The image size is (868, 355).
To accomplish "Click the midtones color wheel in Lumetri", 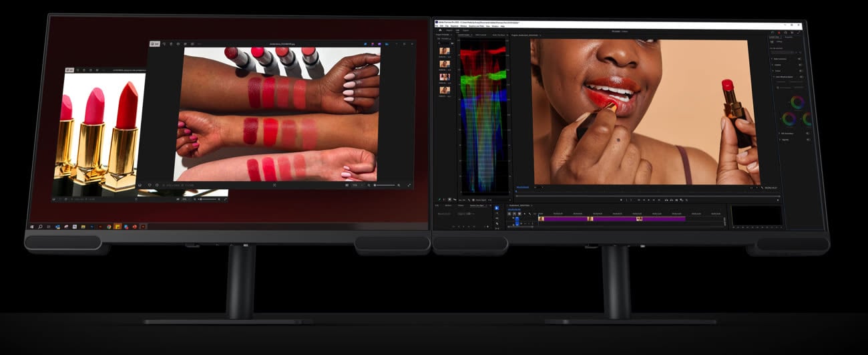I will pos(797,103).
